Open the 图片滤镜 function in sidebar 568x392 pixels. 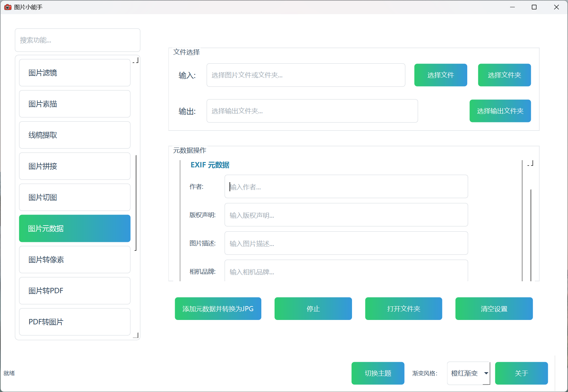pyautogui.click(x=75, y=73)
